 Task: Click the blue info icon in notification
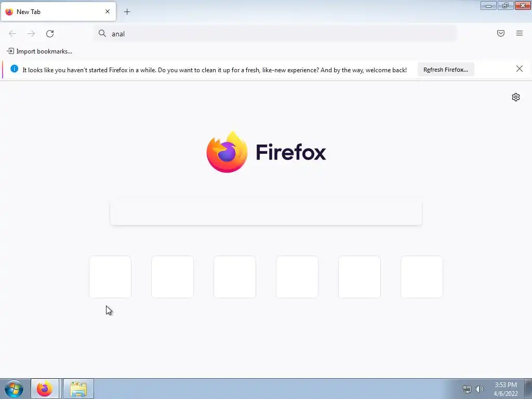[x=14, y=69]
